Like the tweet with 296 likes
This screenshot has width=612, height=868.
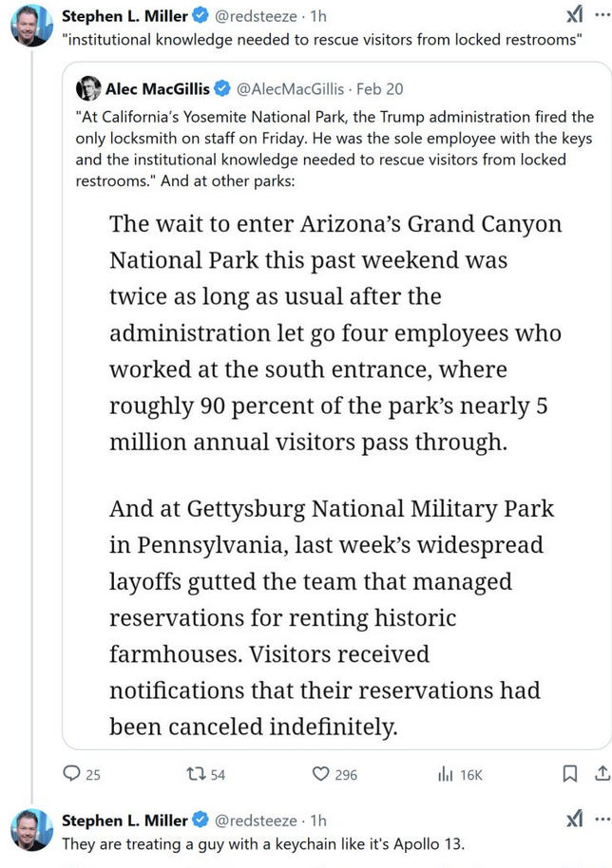pos(321,774)
